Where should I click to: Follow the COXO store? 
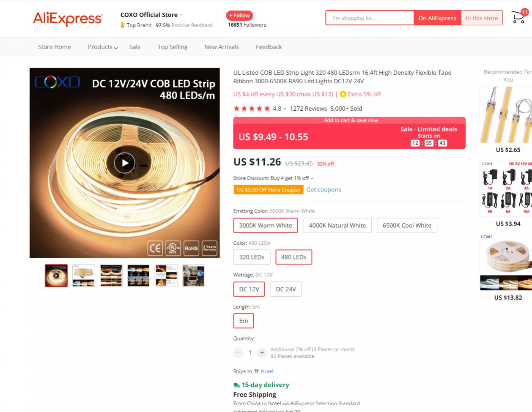point(239,16)
